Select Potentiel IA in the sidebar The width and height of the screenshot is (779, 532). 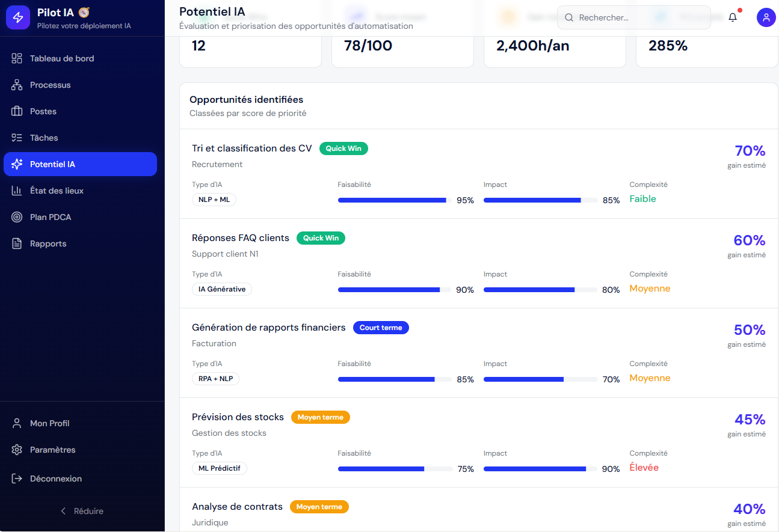(x=80, y=164)
